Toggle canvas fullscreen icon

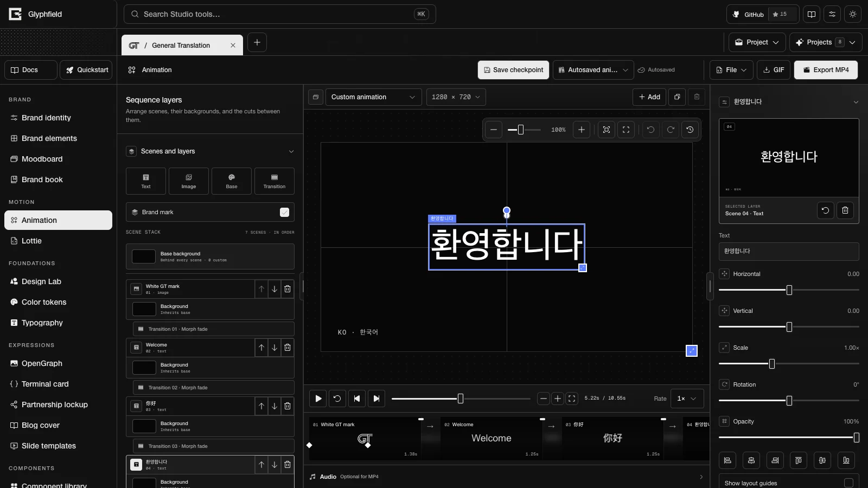[x=626, y=130]
